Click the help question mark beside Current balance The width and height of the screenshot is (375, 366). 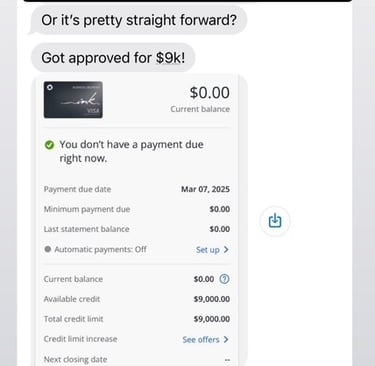click(x=224, y=279)
